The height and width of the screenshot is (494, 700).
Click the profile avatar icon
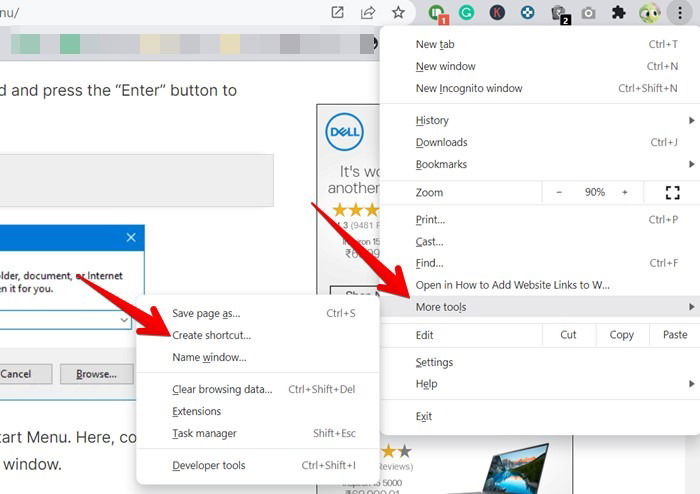pyautogui.click(x=650, y=13)
